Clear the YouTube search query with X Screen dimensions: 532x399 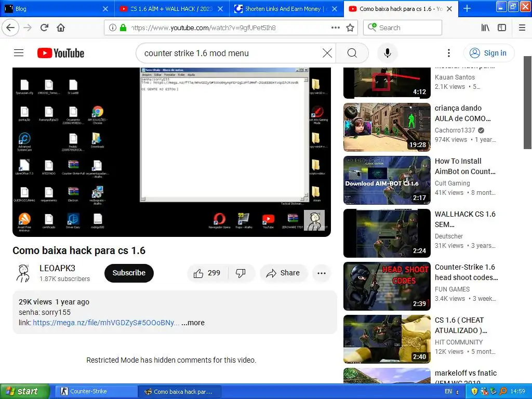(327, 53)
